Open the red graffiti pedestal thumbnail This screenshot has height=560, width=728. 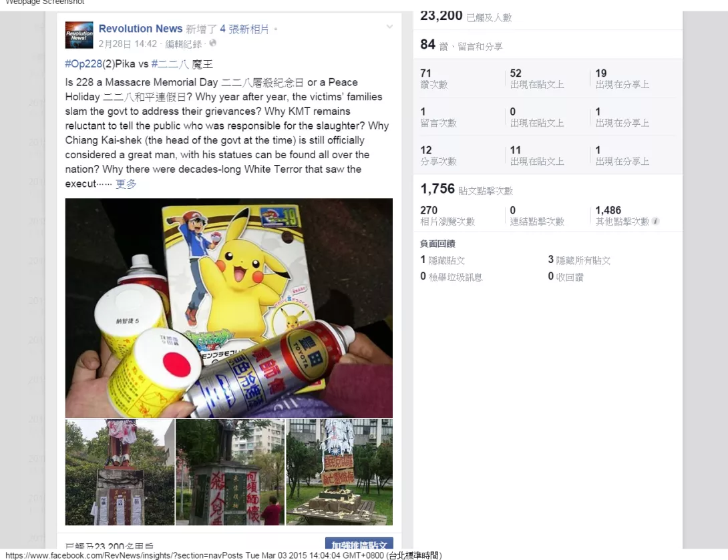230,473
